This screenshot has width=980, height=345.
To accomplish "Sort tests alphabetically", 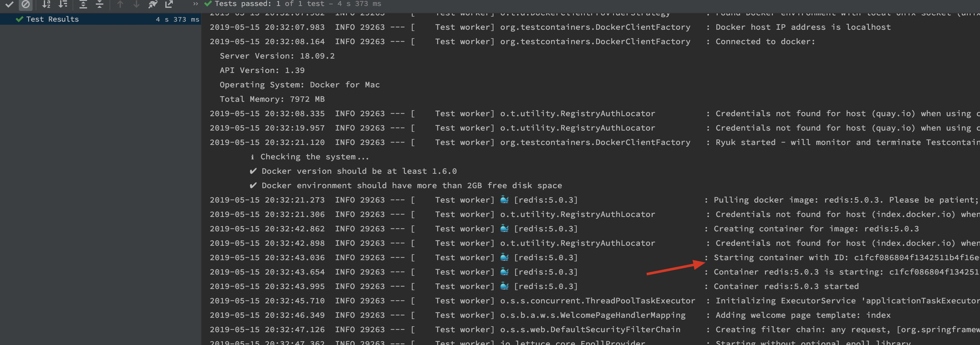I will (46, 4).
